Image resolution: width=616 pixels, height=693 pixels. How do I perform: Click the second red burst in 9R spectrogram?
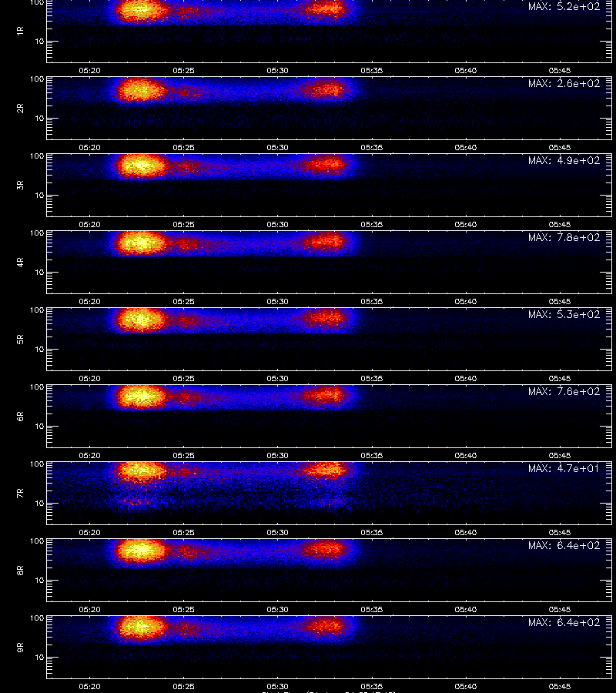click(325, 627)
